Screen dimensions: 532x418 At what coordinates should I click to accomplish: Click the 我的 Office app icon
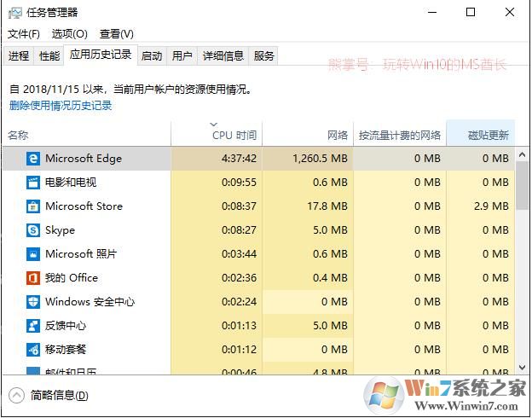(33, 278)
